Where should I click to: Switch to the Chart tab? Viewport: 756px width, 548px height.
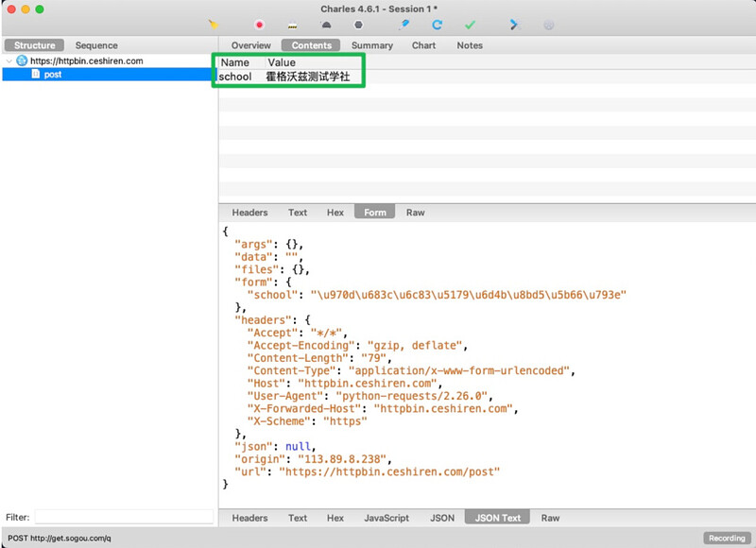pyautogui.click(x=423, y=45)
